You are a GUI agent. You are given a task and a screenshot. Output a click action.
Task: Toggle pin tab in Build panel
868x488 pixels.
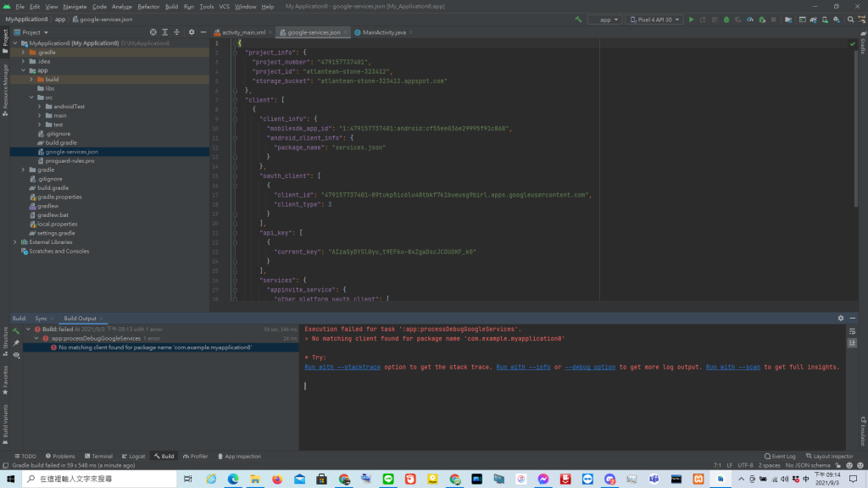point(16,343)
